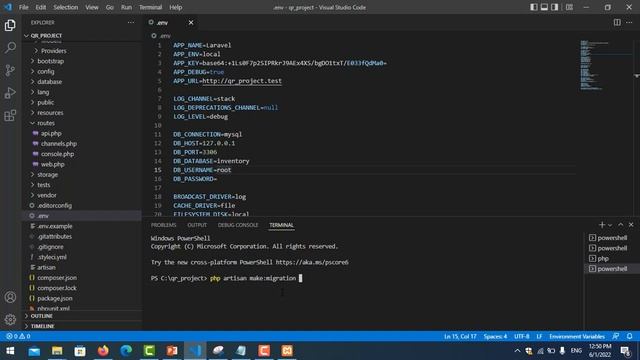Open the Windows Start menu

(x=10, y=351)
